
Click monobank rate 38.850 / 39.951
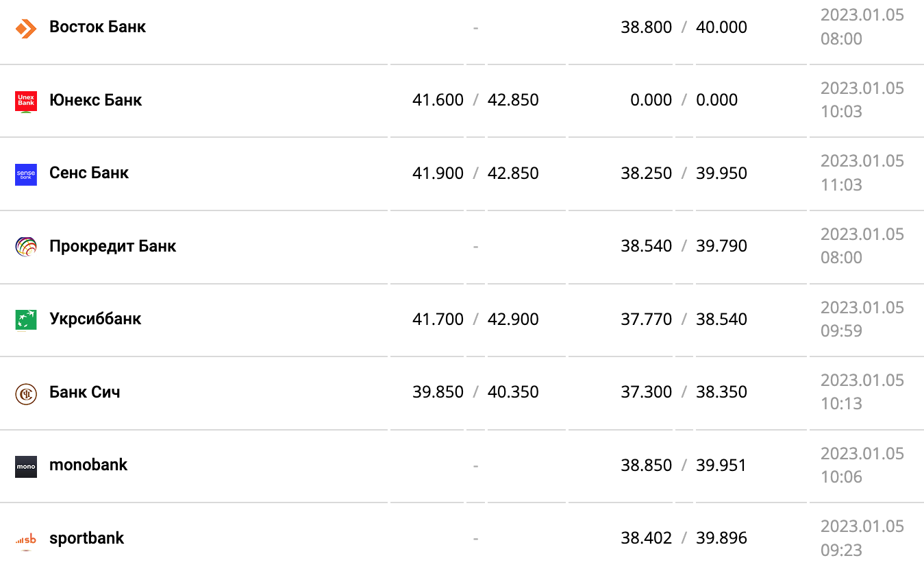coord(684,465)
